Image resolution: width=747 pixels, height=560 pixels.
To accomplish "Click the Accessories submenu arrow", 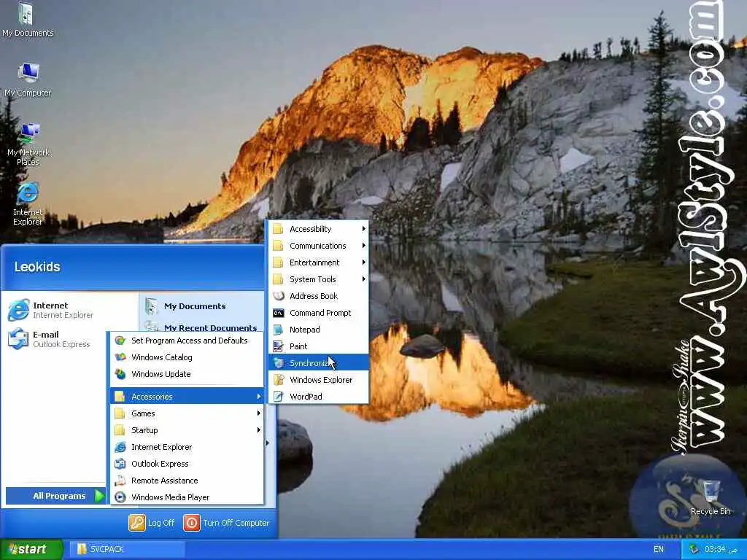I will click(259, 397).
